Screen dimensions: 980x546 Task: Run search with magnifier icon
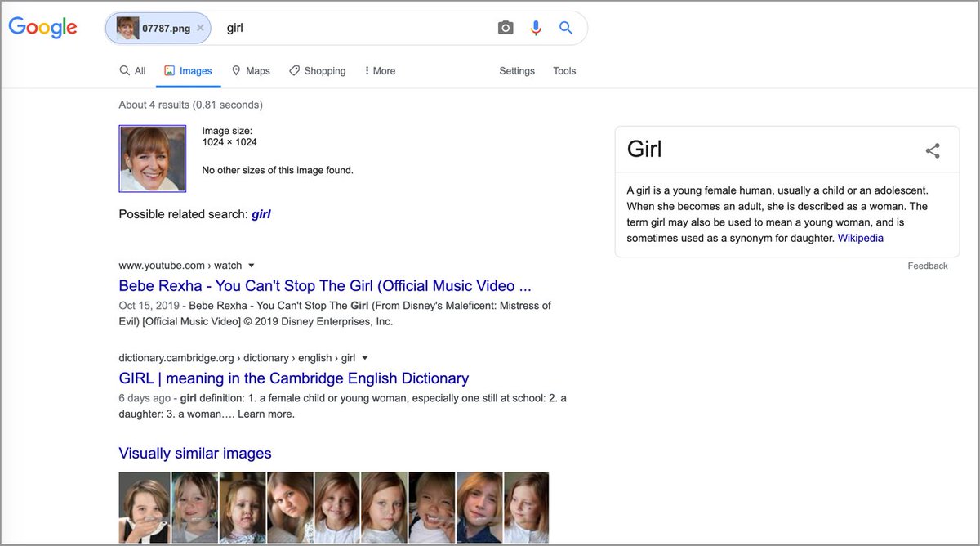(x=566, y=28)
